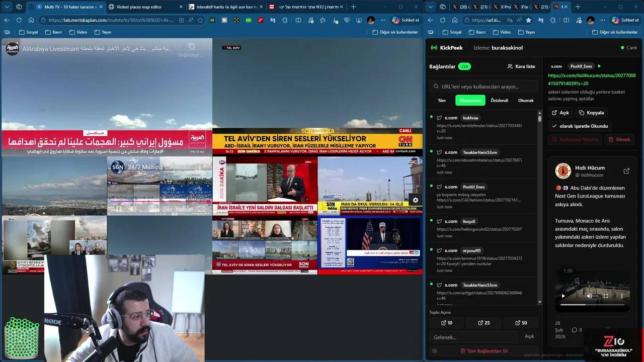Open home in the Multi TV browser window
This screenshot has height=362, width=644.
pos(31,20)
